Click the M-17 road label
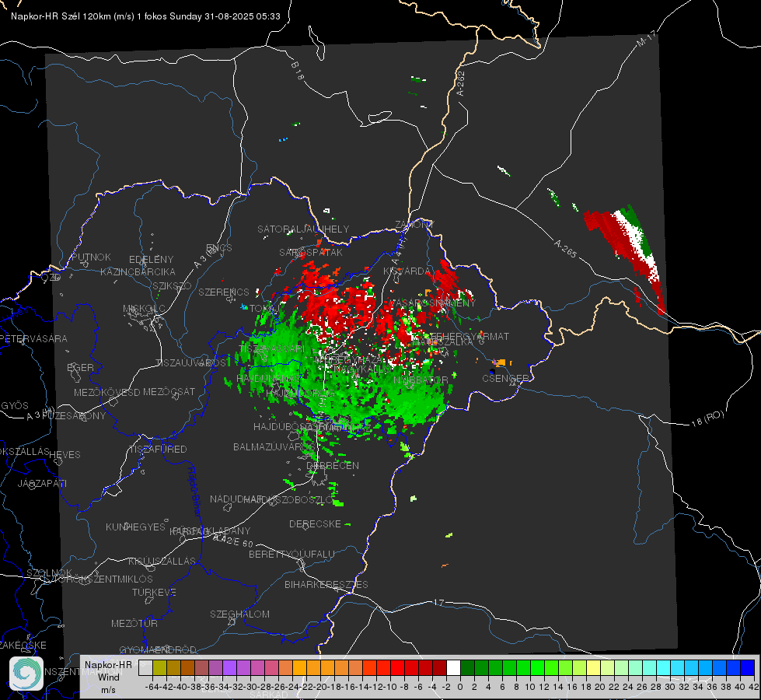 [x=646, y=38]
